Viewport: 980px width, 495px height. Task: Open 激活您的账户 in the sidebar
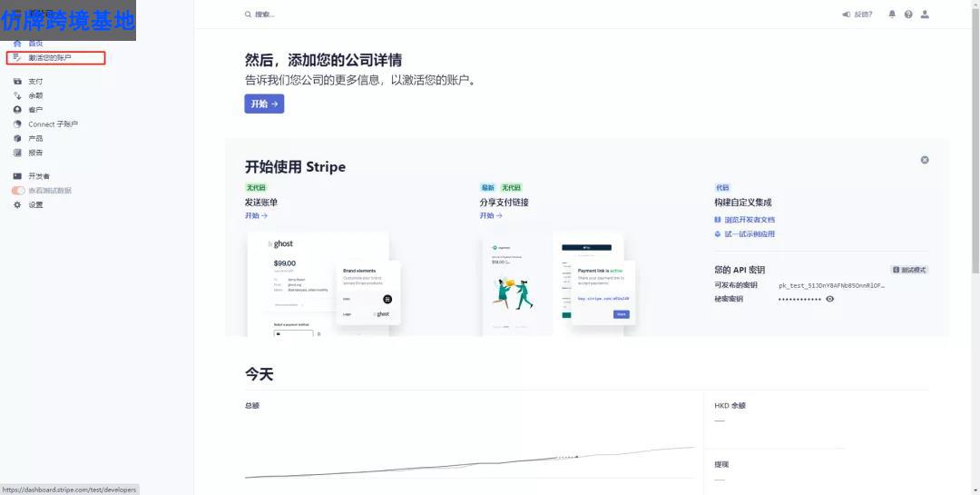click(49, 58)
